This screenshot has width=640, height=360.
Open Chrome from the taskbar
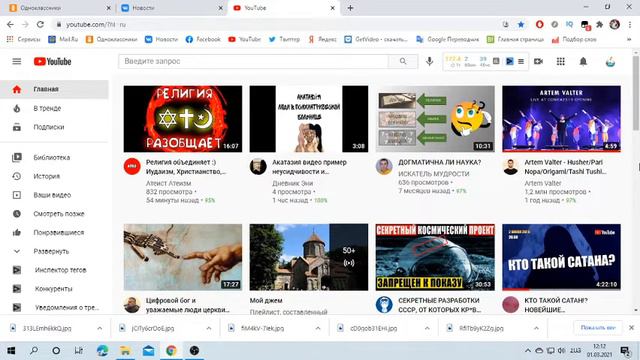pyautogui.click(x=171, y=351)
